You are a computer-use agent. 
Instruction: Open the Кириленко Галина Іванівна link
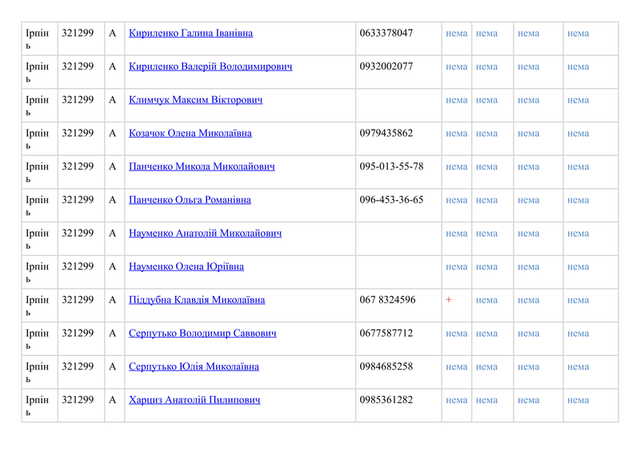[x=190, y=33]
